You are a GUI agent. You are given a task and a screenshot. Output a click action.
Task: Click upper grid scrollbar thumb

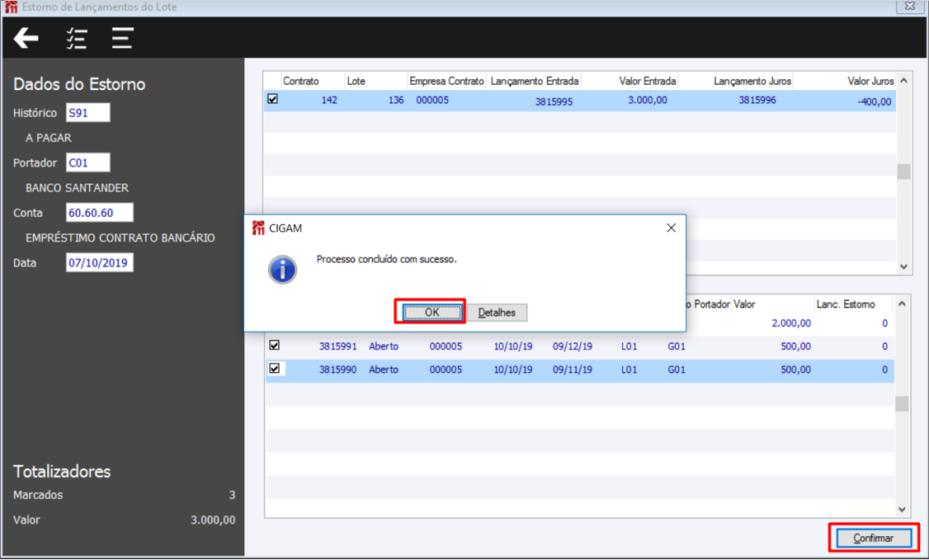[903, 171]
